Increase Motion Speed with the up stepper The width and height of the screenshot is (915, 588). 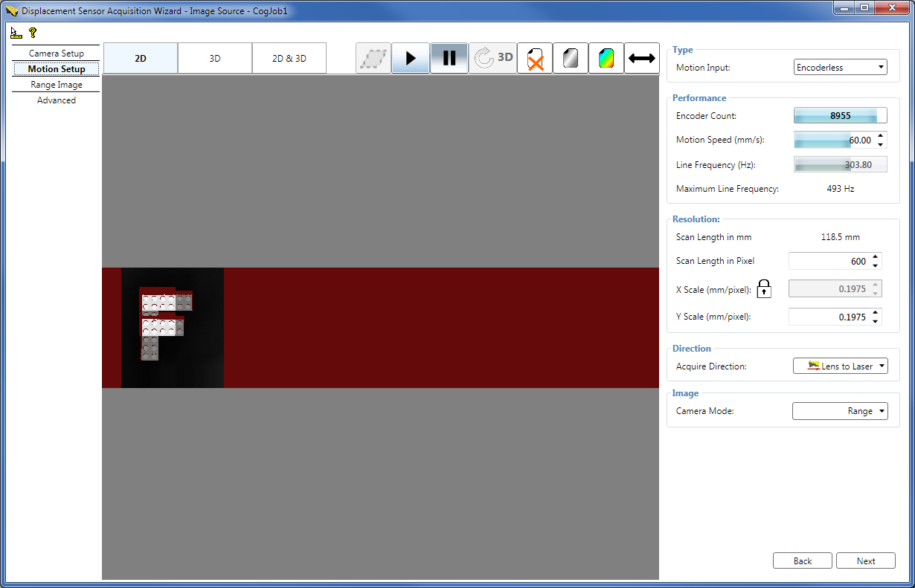click(881, 136)
